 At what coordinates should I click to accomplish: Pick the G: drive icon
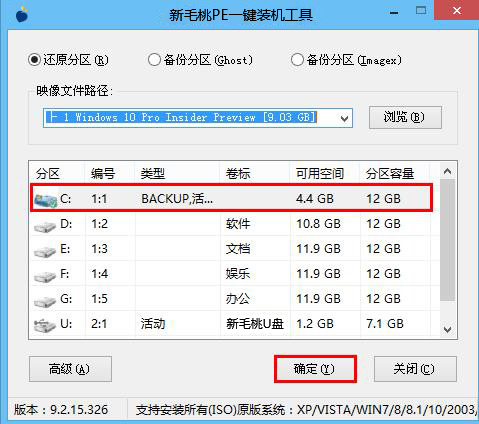point(45,301)
